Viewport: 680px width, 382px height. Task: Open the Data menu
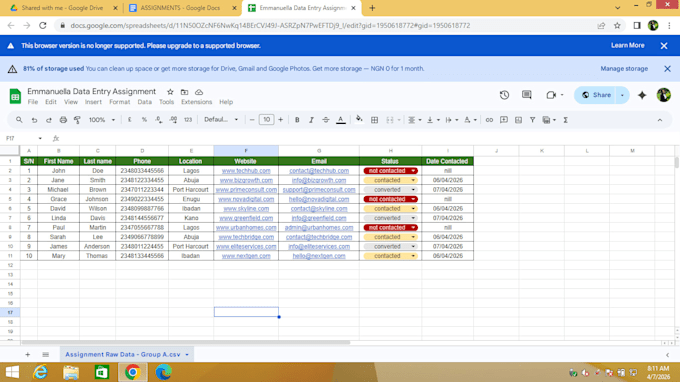point(144,102)
